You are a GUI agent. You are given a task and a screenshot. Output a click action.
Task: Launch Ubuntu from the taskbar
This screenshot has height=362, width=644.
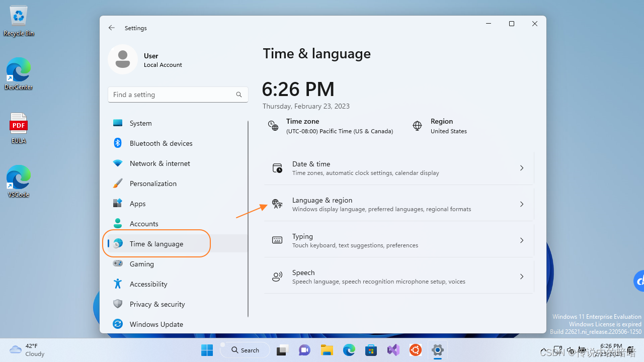pyautogui.click(x=416, y=350)
